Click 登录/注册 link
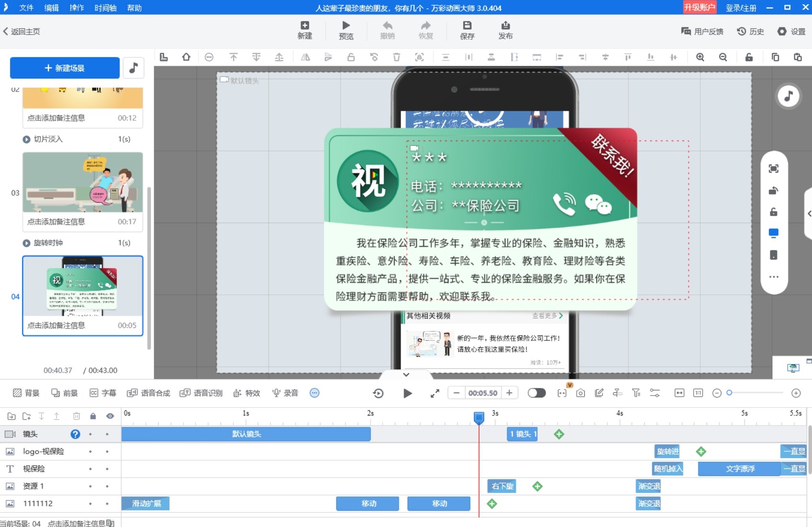Image resolution: width=812 pixels, height=527 pixels. pyautogui.click(x=741, y=8)
